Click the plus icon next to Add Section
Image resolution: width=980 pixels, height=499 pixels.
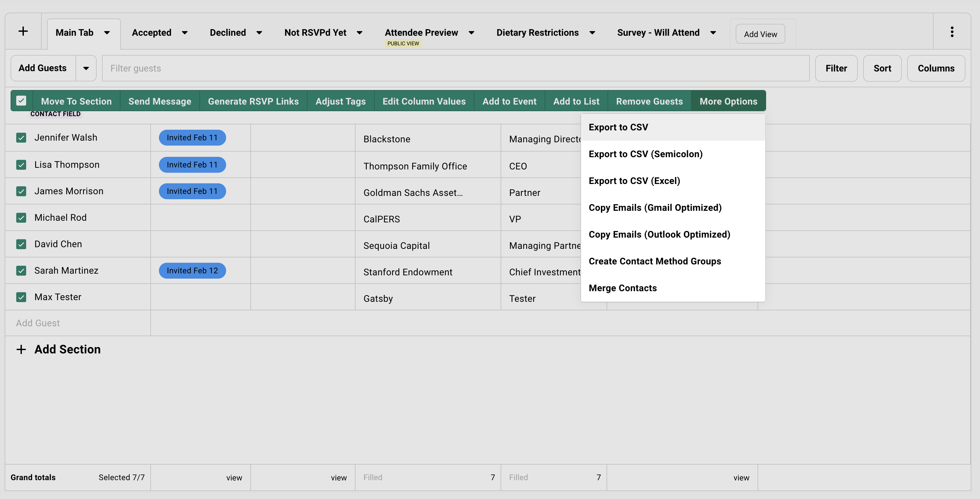[x=21, y=349]
